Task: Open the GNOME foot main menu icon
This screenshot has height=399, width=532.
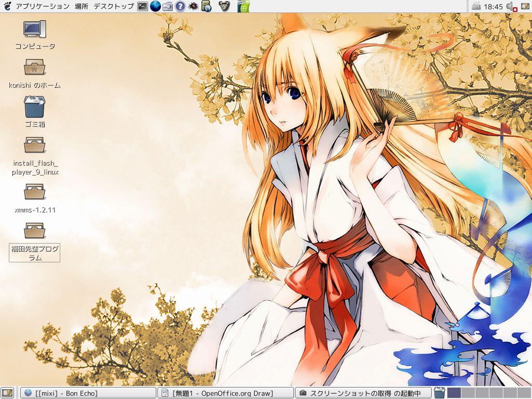Action: pos(7,6)
